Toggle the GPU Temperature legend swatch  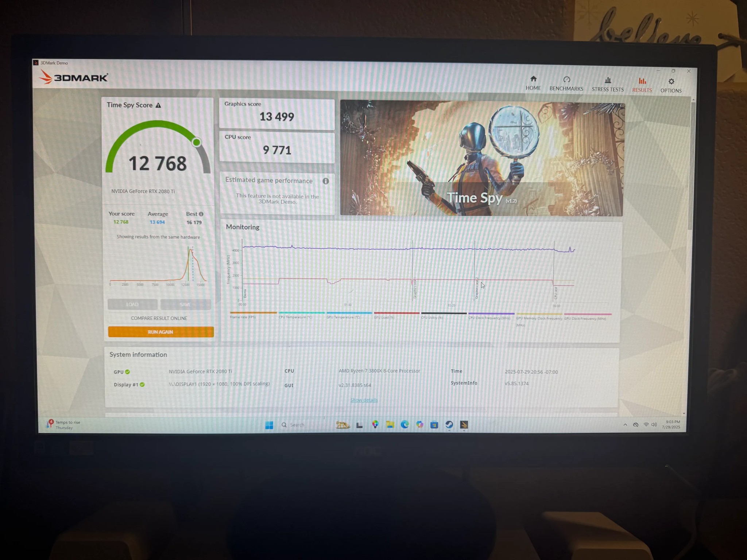point(349,313)
